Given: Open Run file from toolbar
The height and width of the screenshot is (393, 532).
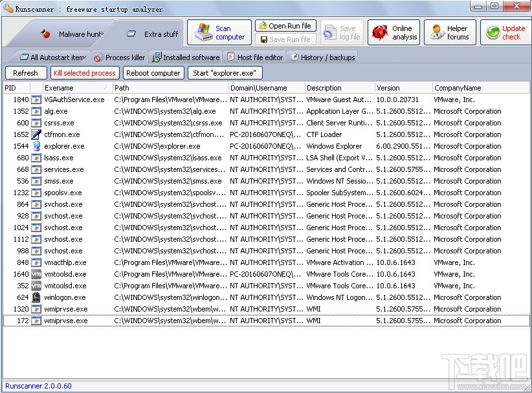Looking at the screenshot, I should coord(285,26).
